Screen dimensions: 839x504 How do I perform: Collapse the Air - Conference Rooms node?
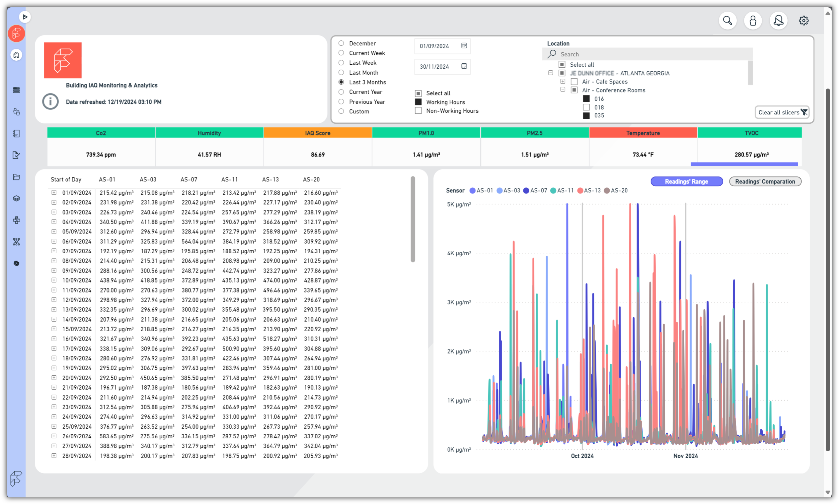pyautogui.click(x=563, y=90)
